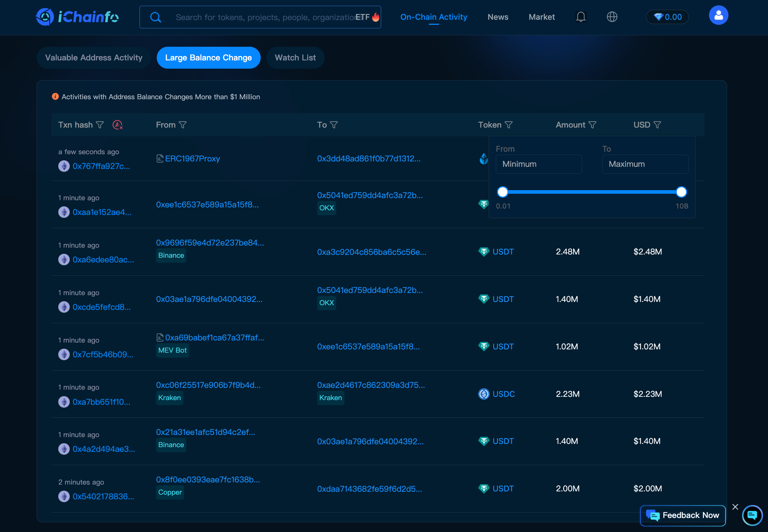Click the minimum slider handle at 0.01

coord(503,192)
